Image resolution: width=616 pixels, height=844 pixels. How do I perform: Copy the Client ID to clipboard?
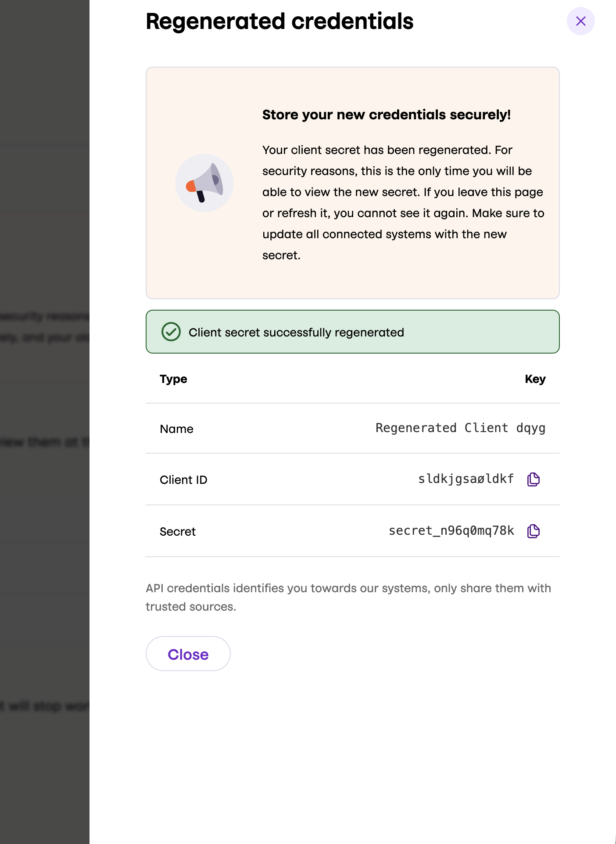(533, 479)
